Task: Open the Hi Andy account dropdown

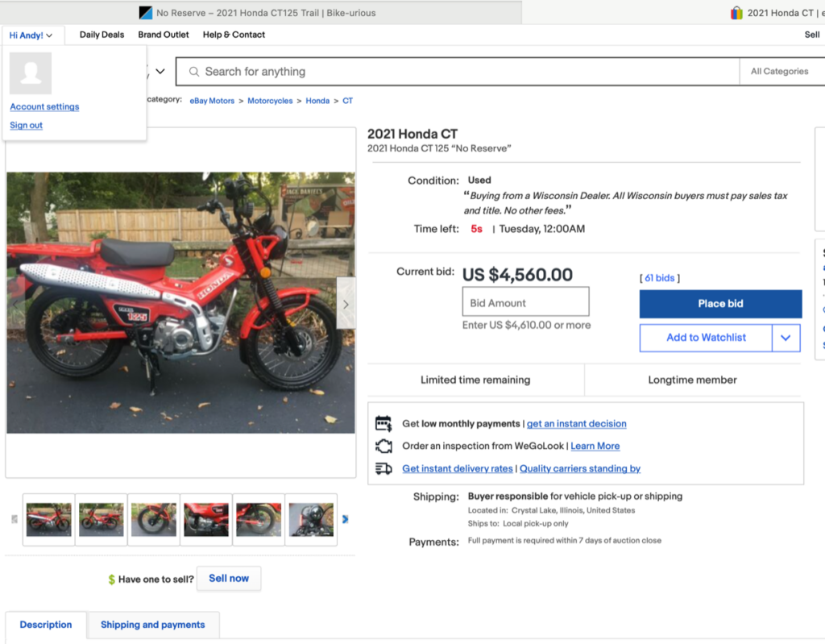Action: pyautogui.click(x=31, y=35)
